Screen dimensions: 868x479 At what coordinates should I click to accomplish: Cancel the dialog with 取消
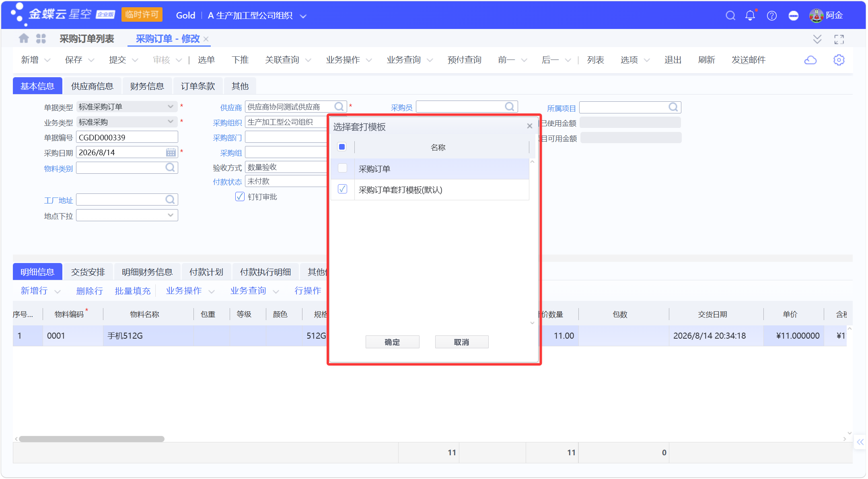461,342
